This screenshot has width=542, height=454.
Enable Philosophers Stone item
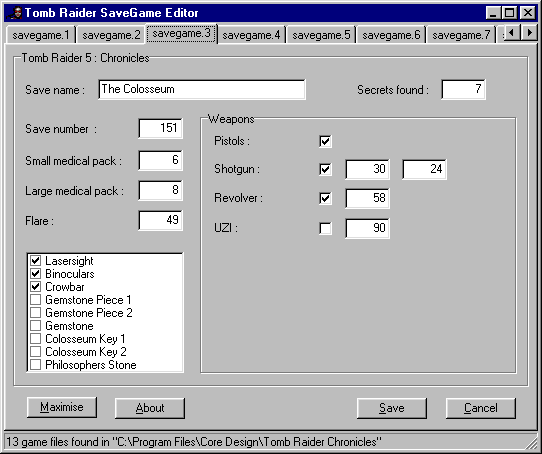point(36,364)
